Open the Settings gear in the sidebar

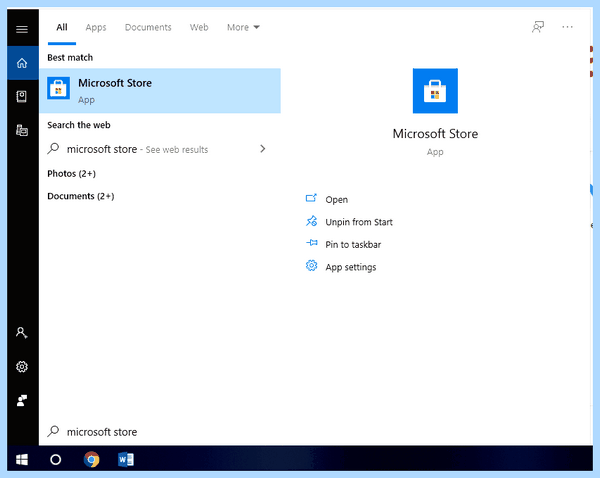click(22, 367)
